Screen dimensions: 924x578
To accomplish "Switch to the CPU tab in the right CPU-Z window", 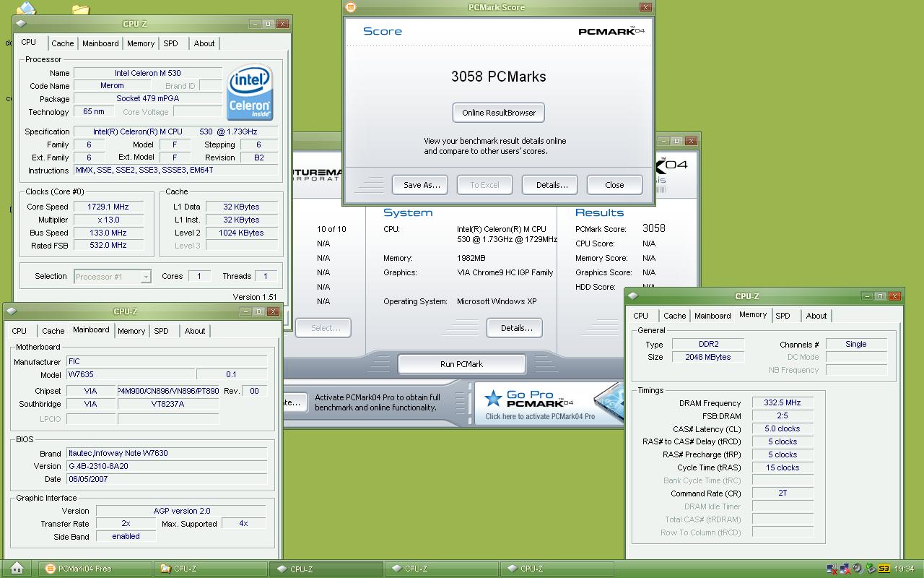I will 641,316.
